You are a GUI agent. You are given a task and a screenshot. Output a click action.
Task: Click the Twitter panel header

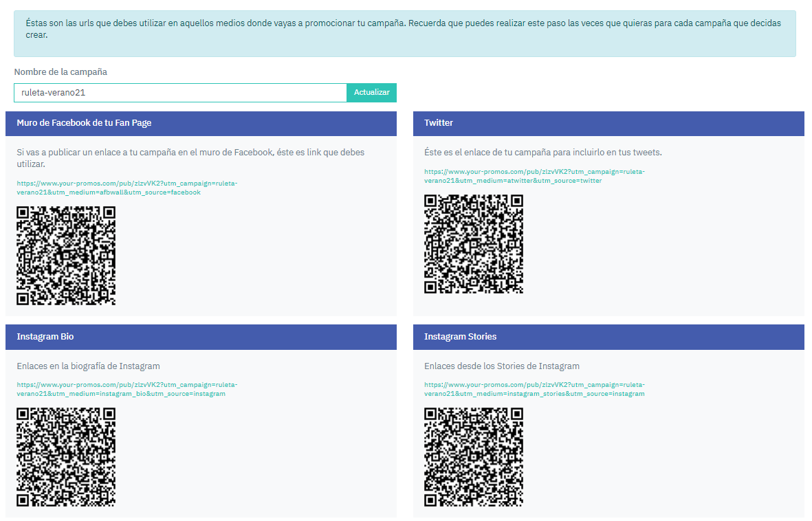(x=608, y=123)
